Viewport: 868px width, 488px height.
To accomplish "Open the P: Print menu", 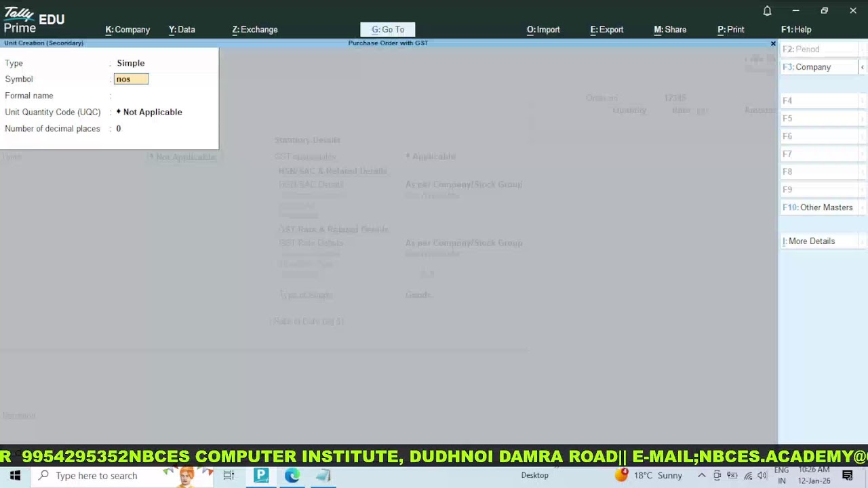I will (731, 29).
